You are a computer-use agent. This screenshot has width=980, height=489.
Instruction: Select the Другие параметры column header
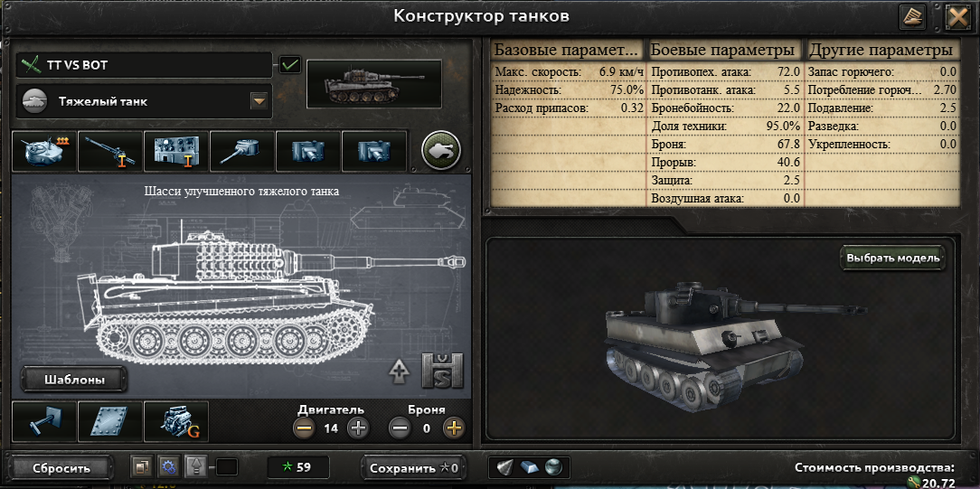click(x=882, y=50)
